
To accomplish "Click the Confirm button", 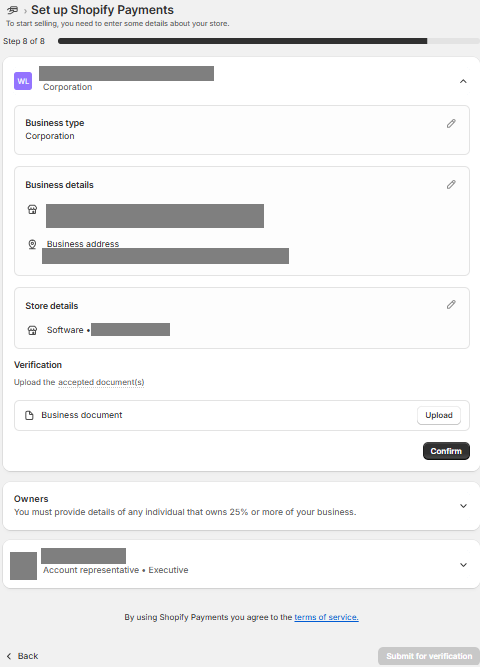I will point(446,451).
